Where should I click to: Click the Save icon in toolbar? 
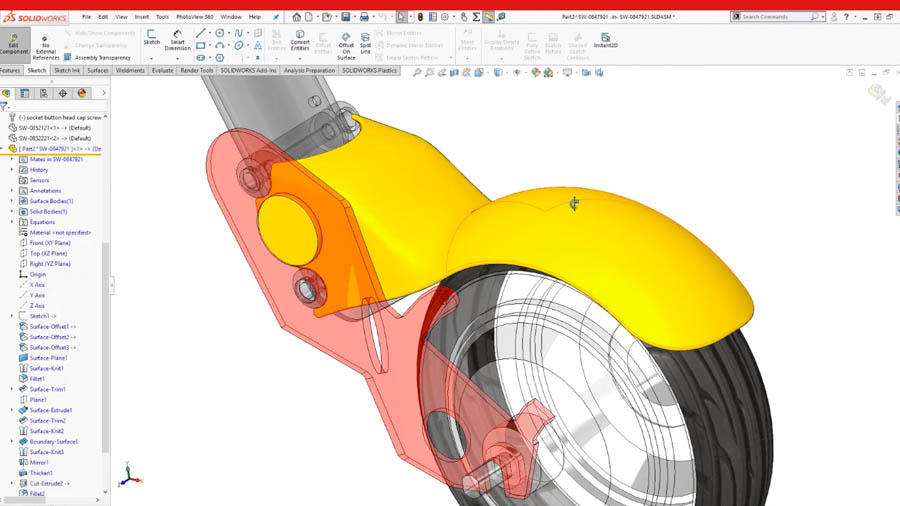[346, 17]
